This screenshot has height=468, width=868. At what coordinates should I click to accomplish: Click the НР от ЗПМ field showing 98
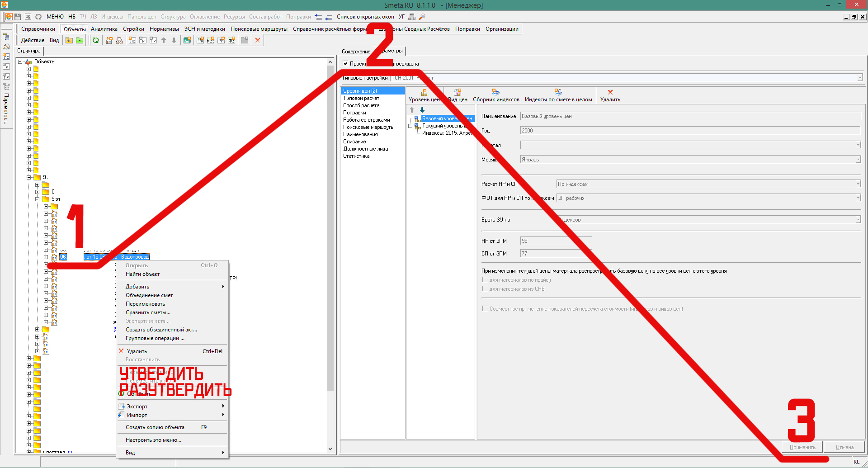tap(556, 241)
